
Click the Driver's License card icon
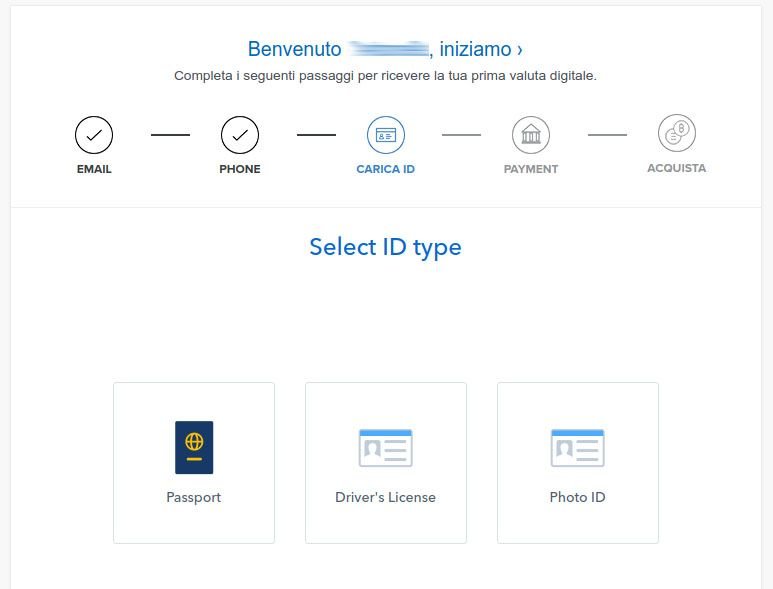[386, 448]
